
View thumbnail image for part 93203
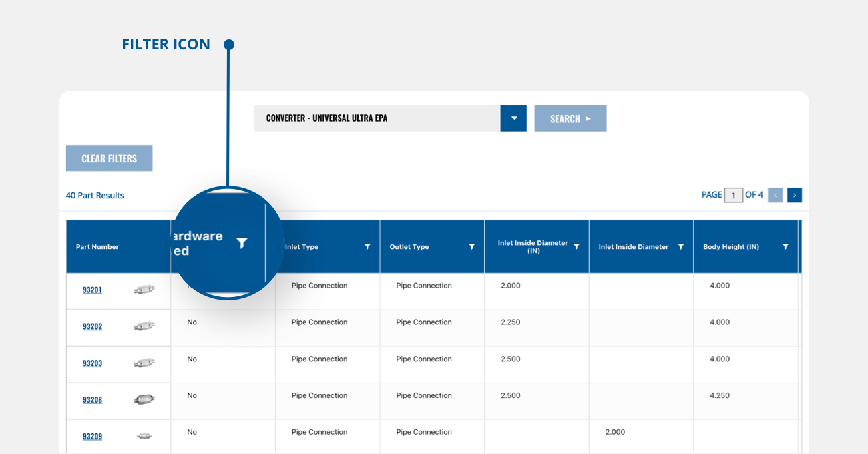click(x=144, y=363)
